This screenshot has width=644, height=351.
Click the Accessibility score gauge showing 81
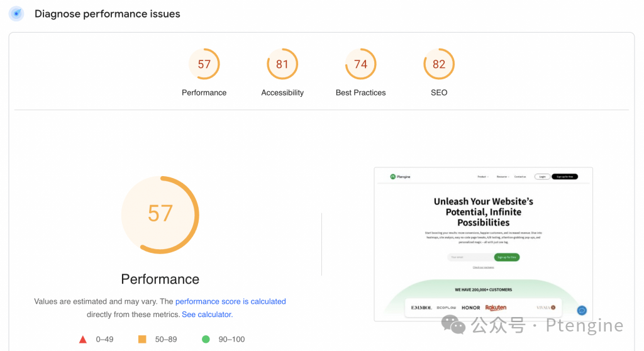tap(282, 64)
